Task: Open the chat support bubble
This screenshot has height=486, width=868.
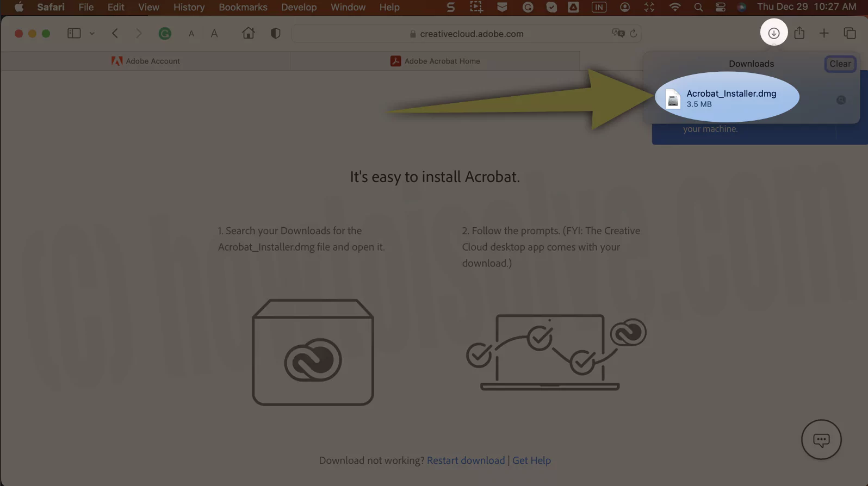Action: tap(821, 439)
